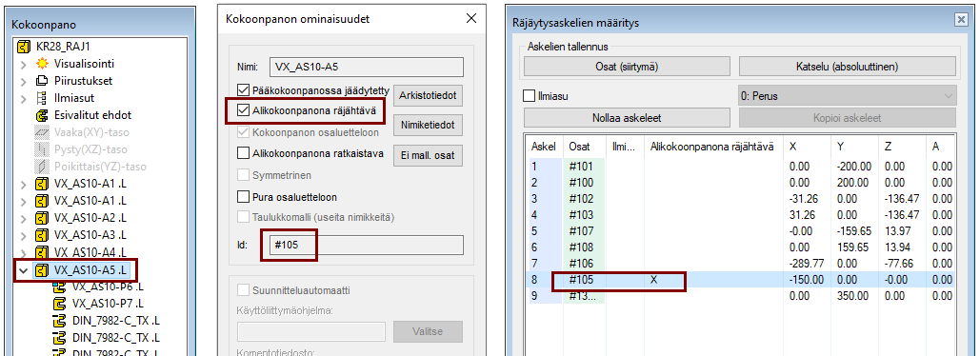
Task: Click the -150.00 X value cell
Action: (808, 280)
